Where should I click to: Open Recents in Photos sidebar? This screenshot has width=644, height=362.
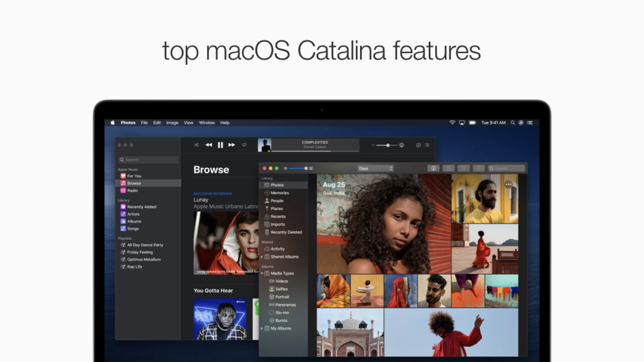[x=284, y=216]
